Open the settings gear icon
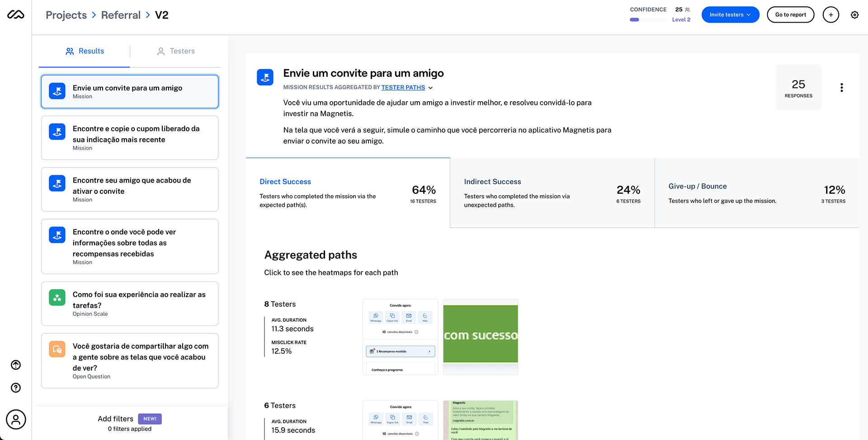Screen dimensions: 868x440 pos(854,15)
